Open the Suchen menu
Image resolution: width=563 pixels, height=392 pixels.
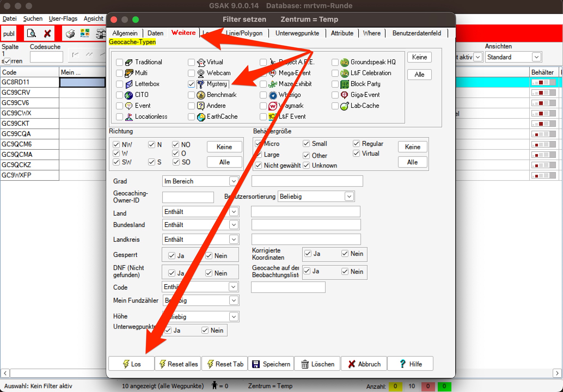[33, 19]
